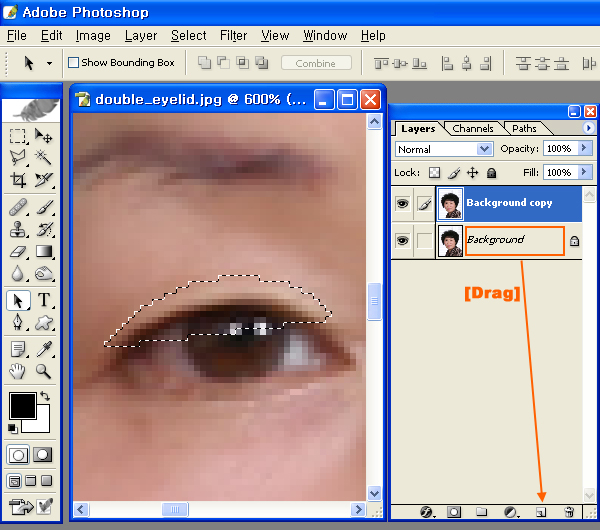Open the Filter menu

tap(233, 36)
